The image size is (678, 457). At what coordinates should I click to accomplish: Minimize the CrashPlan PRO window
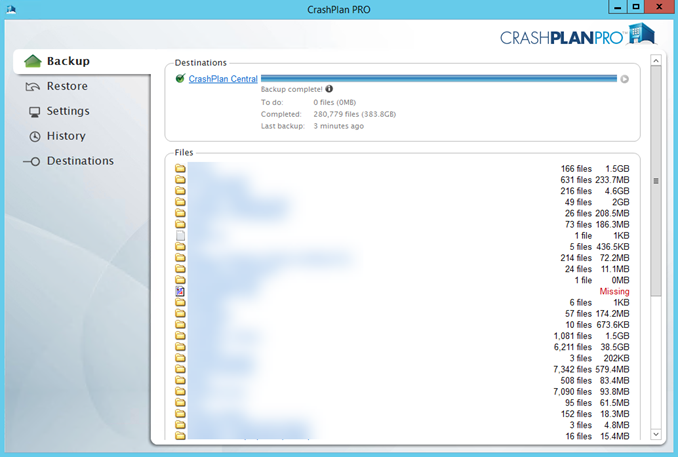617,7
